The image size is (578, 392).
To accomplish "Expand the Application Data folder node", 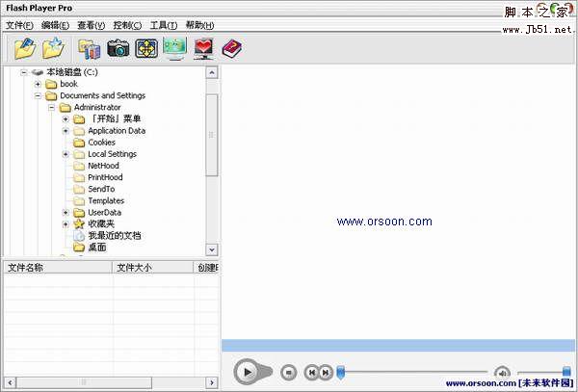I will (x=66, y=131).
